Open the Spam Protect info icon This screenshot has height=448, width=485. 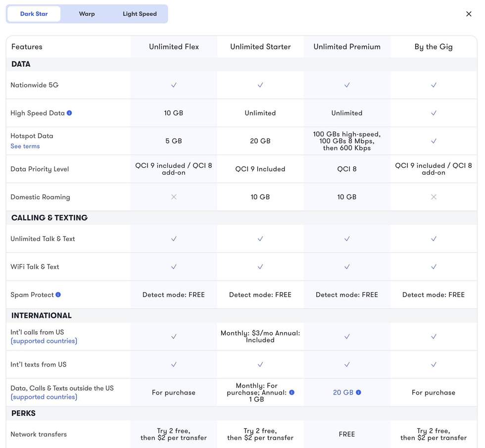[x=58, y=295]
